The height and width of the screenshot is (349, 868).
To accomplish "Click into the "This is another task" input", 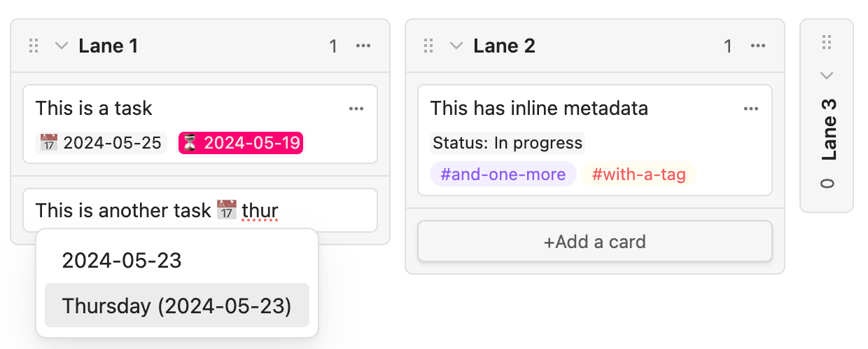I will 200,210.
